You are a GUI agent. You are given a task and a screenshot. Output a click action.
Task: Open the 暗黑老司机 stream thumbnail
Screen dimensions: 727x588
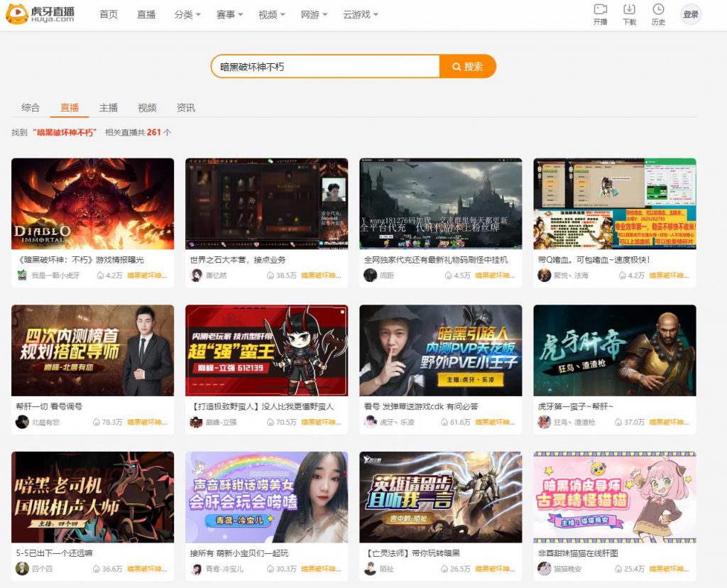pyautogui.click(x=93, y=497)
